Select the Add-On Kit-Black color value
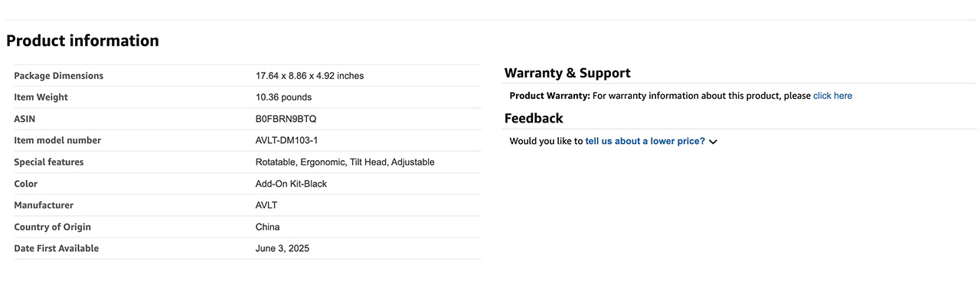This screenshot has height=281, width=980. click(x=291, y=184)
